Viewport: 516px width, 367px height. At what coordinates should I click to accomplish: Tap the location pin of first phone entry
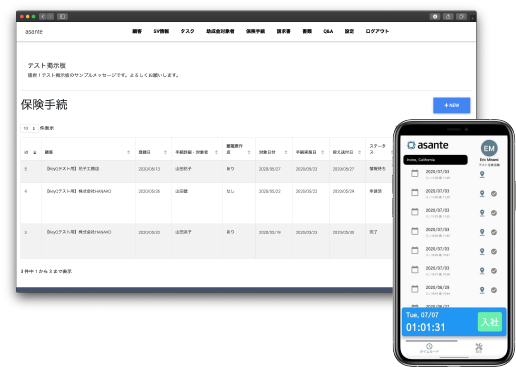coord(482,174)
